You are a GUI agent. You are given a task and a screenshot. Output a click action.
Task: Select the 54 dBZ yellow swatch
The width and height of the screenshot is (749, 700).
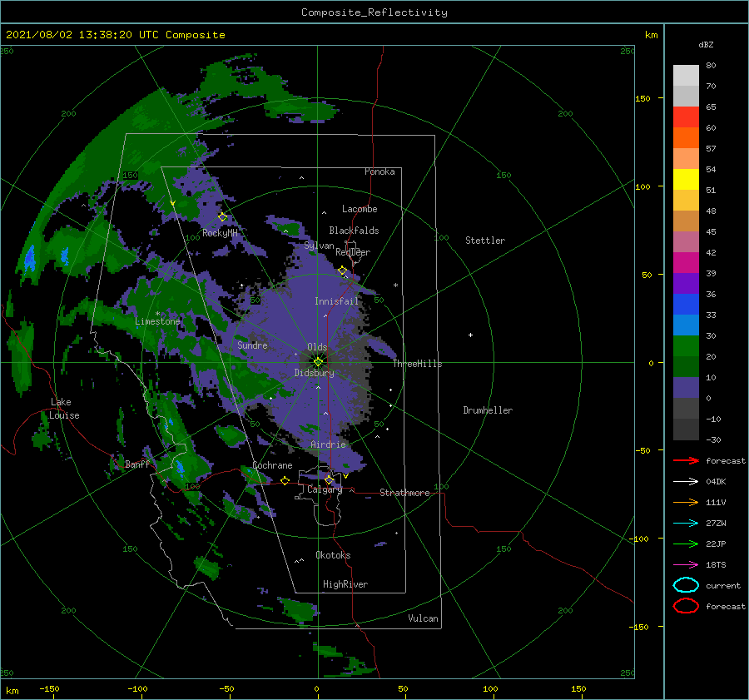point(686,179)
